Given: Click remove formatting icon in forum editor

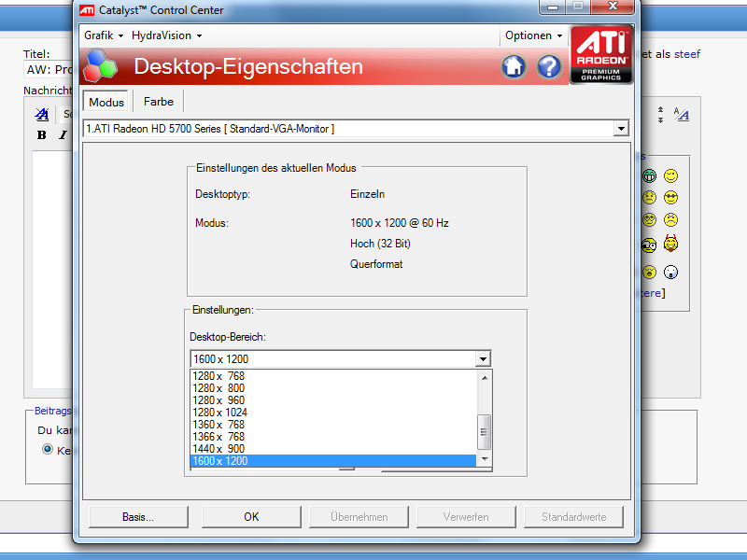Looking at the screenshot, I should (42, 114).
